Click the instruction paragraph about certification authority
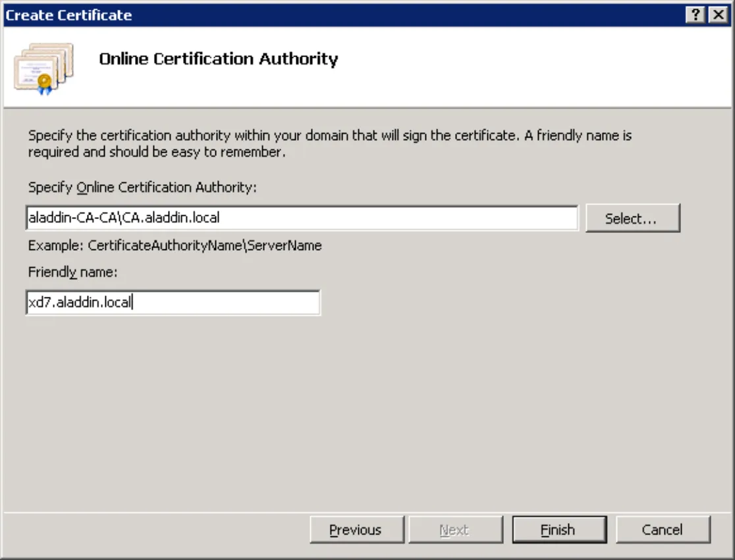 330,143
